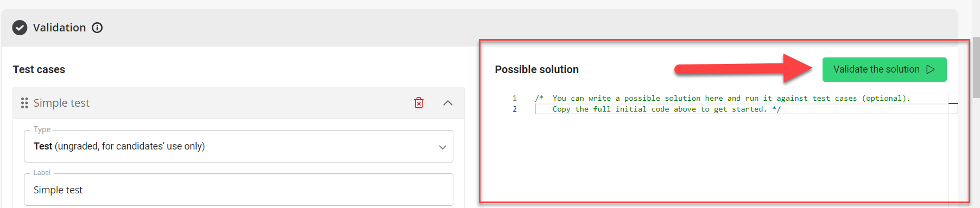Grab the Simple test drag handle

tap(24, 103)
